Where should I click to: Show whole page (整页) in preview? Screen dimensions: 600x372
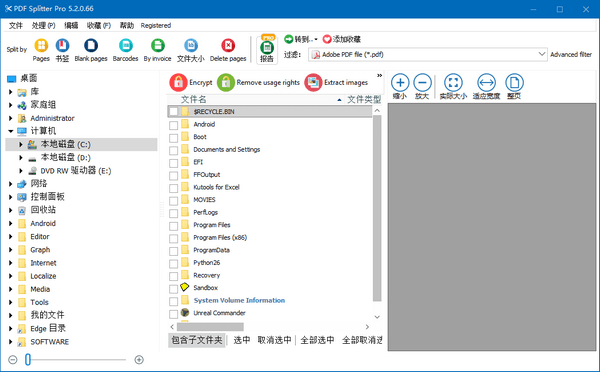514,83
